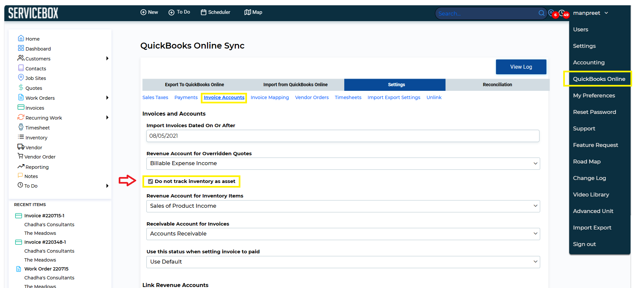Expand the Recurring Work submenu arrow

107,118
